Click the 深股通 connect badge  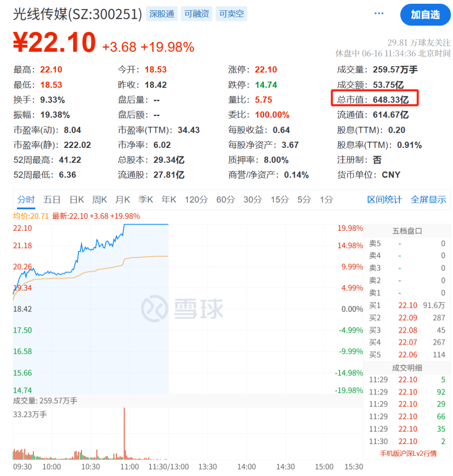161,13
